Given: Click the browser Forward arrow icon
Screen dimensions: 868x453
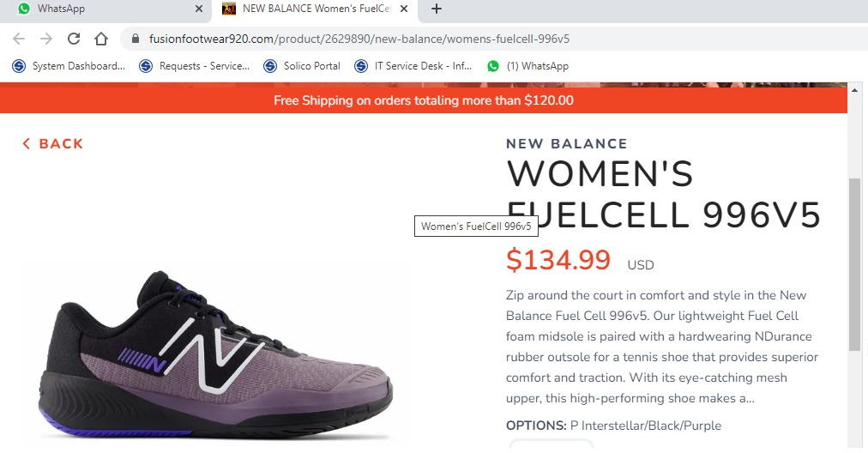Looking at the screenshot, I should point(46,39).
